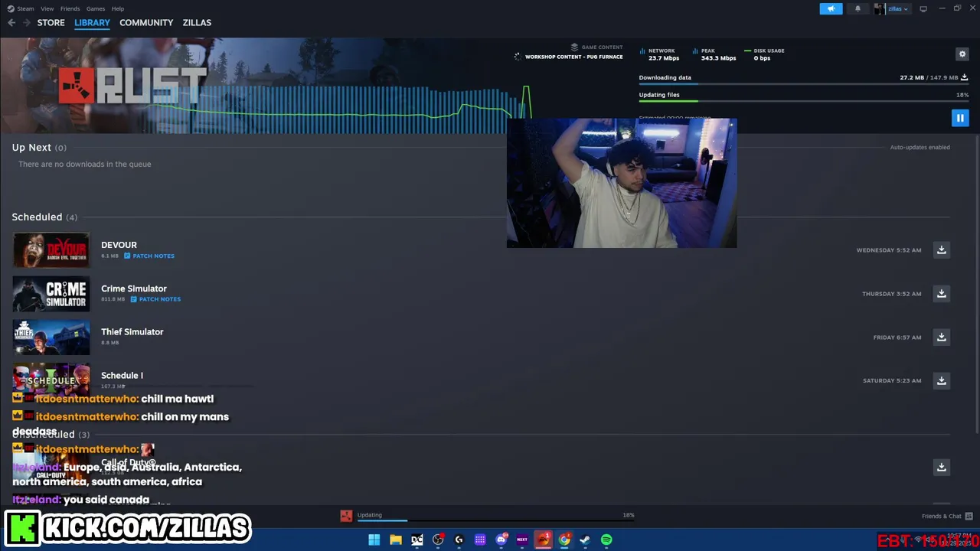Open Steam announcements megaphone
Screen dimensions: 980x551
coord(831,9)
